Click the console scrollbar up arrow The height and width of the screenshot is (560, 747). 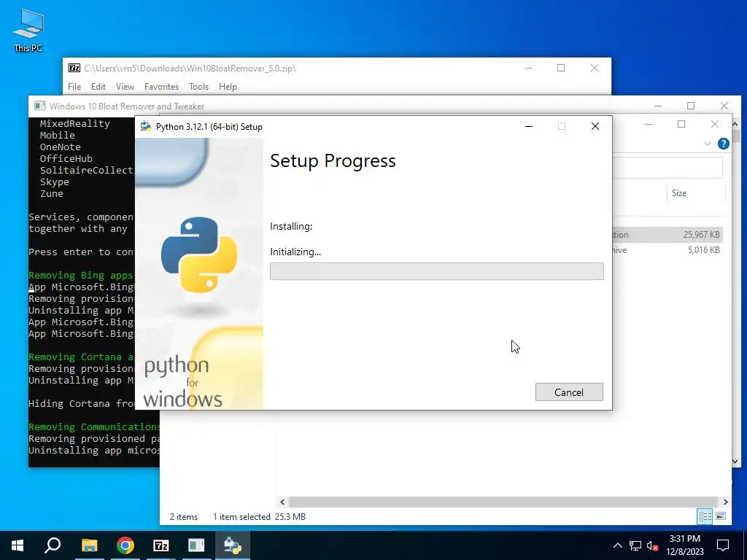[735, 124]
